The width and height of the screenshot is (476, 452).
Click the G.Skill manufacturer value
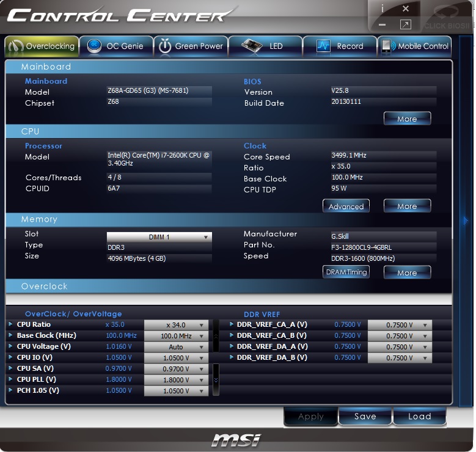coord(383,236)
